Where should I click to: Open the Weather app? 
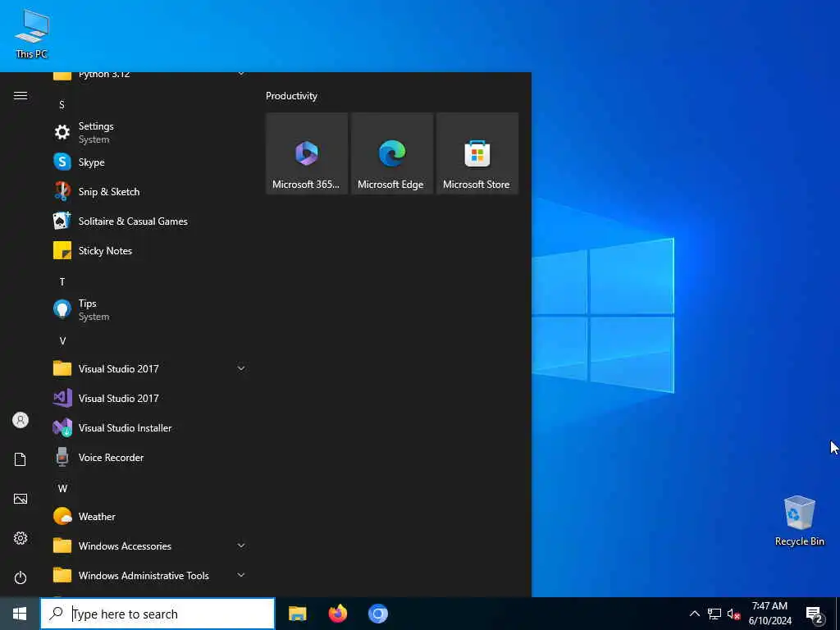coord(150,517)
